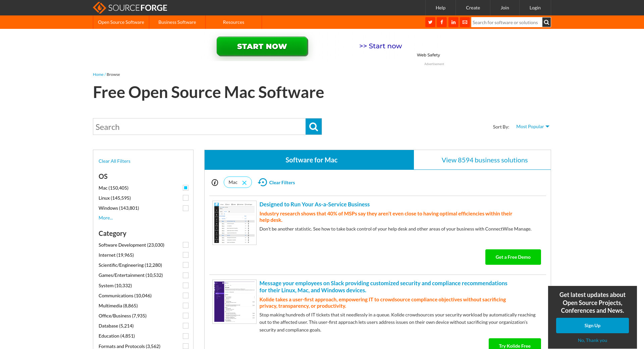Screen dimensions: 644x349
Task: Focus the main Search input field
Action: (199, 127)
